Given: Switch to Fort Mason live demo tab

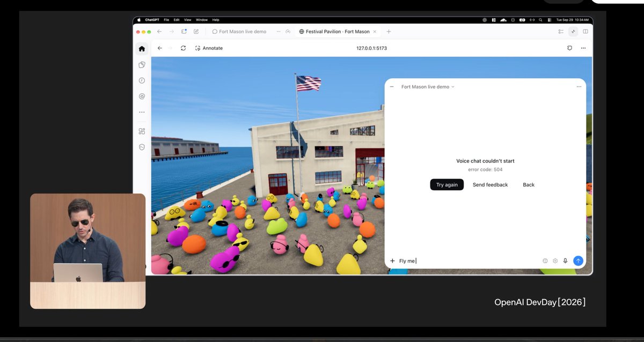Looking at the screenshot, I should tap(239, 32).
